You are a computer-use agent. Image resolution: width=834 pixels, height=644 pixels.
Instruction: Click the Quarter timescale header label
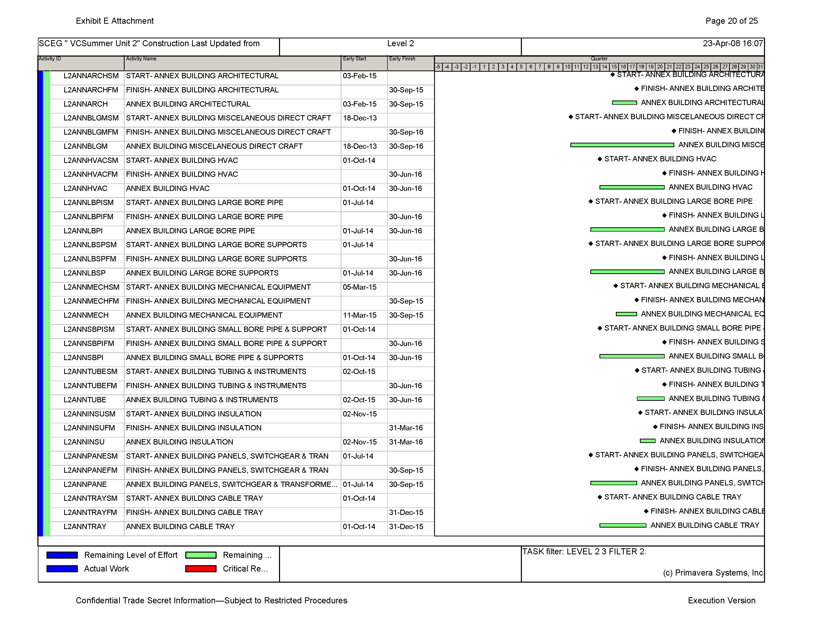click(599, 59)
